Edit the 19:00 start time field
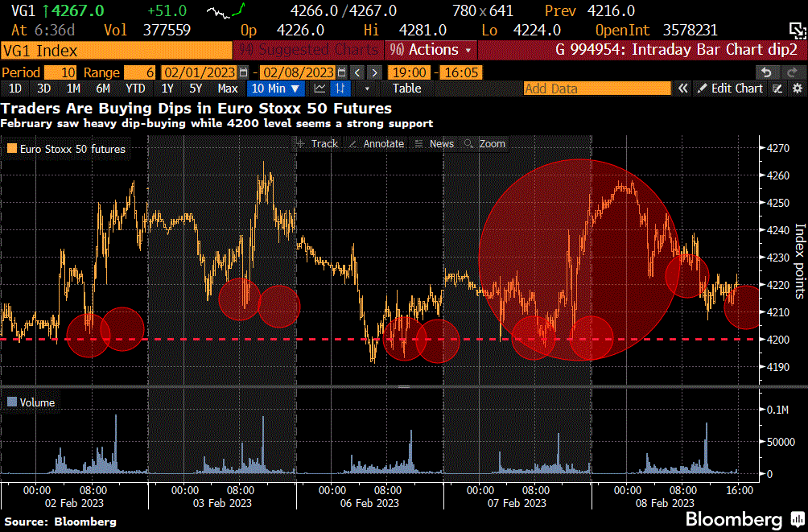This screenshot has width=808, height=532. (x=409, y=72)
